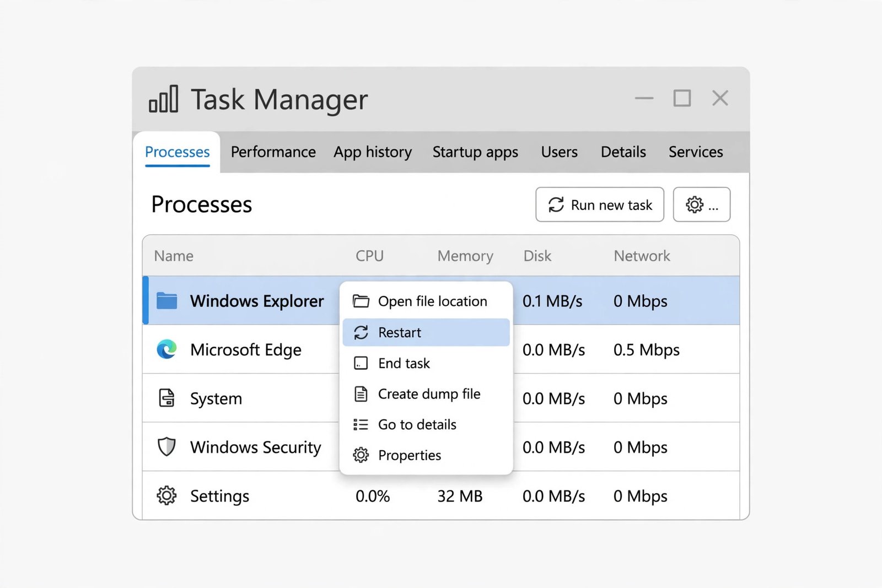Screen dimensions: 882x588
Task: Open the Details tab
Action: pos(623,152)
